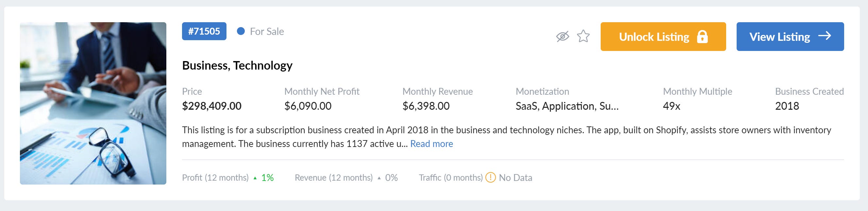868x211 pixels.
Task: Click the Profit (12 months) 1% stat
Action: [x=228, y=178]
